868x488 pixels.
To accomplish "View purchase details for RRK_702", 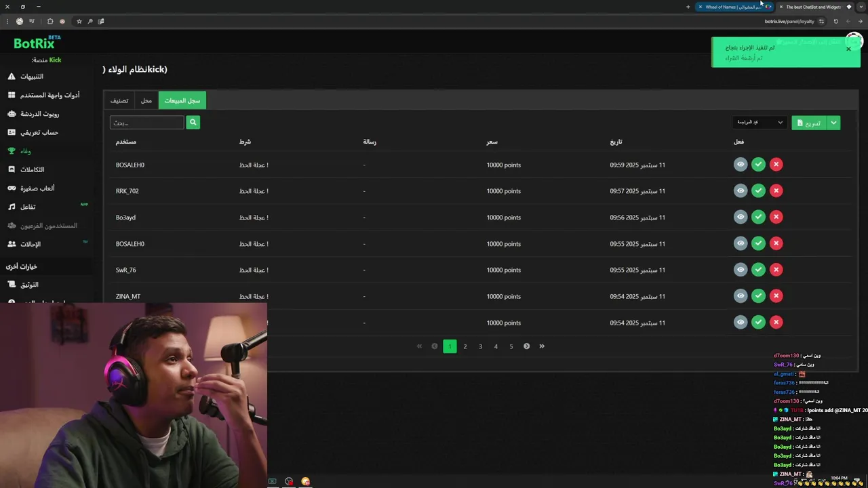I will [x=741, y=190].
